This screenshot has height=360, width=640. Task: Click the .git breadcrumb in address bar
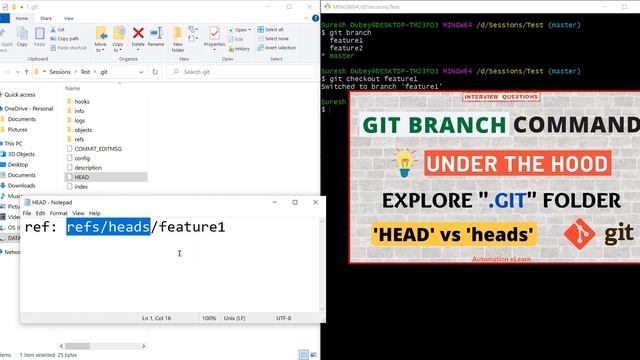(104, 72)
